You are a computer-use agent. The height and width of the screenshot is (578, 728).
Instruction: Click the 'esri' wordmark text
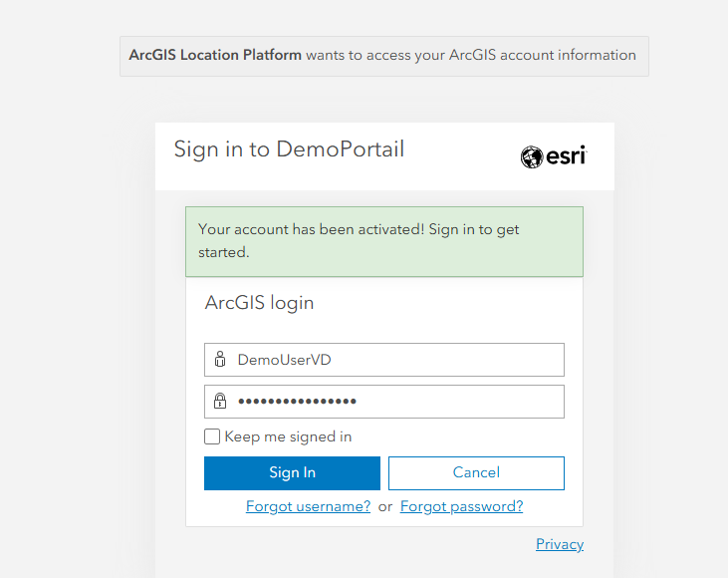pos(567,156)
